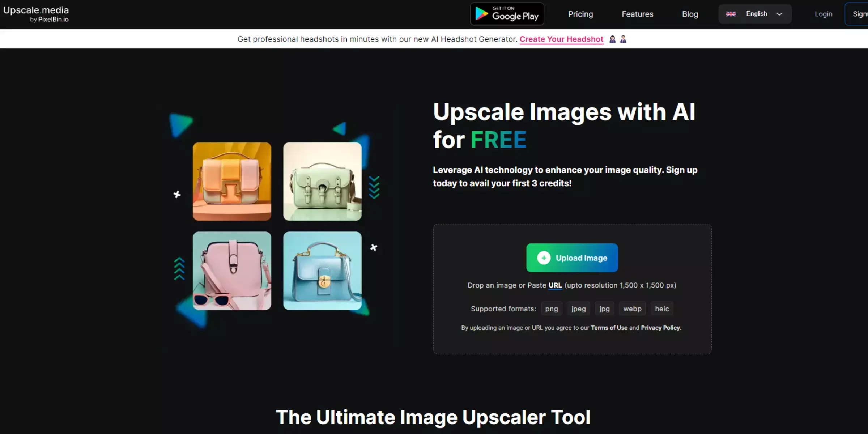Click the headshot people emoji icons
868x434 pixels.
[x=618, y=39]
